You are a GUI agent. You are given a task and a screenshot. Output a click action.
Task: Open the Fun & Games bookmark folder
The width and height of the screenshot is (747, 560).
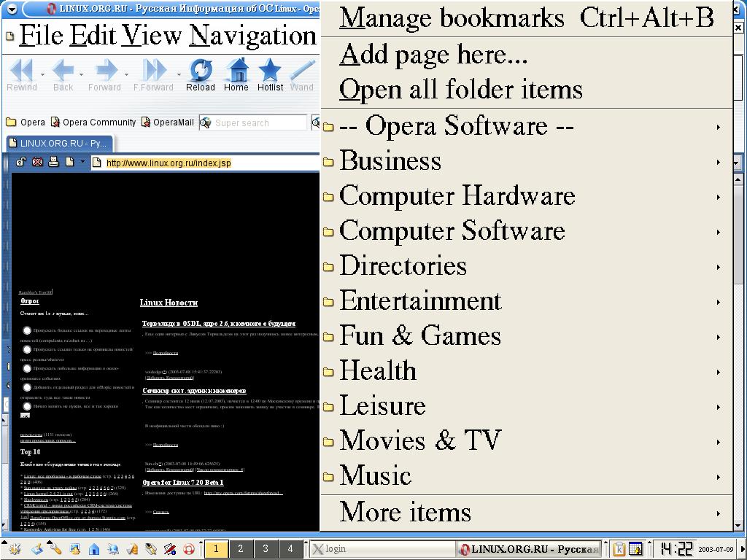(x=527, y=337)
